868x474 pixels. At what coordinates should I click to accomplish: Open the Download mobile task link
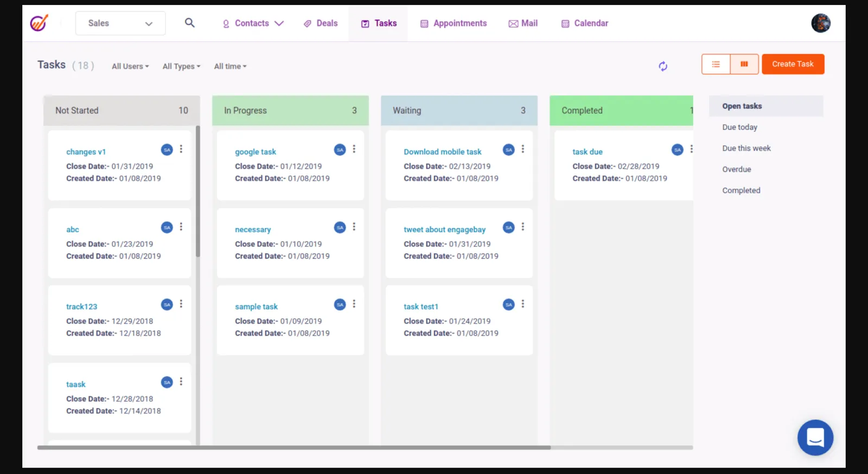click(x=443, y=152)
